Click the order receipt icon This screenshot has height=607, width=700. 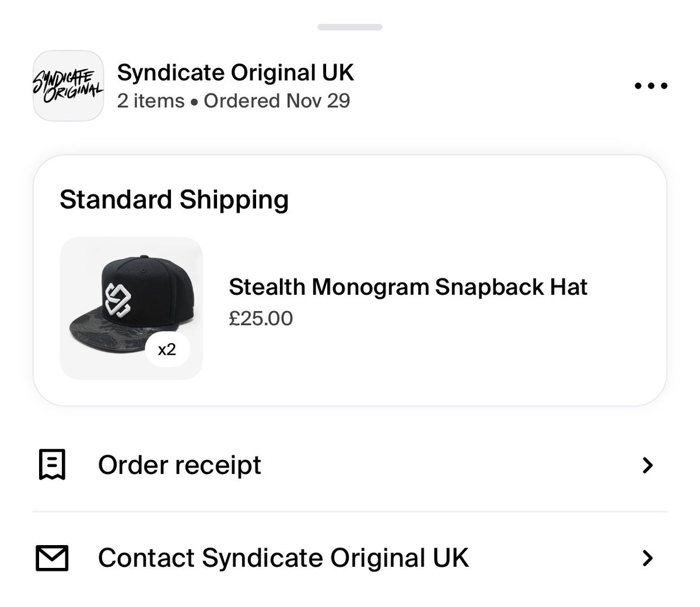[x=52, y=465]
